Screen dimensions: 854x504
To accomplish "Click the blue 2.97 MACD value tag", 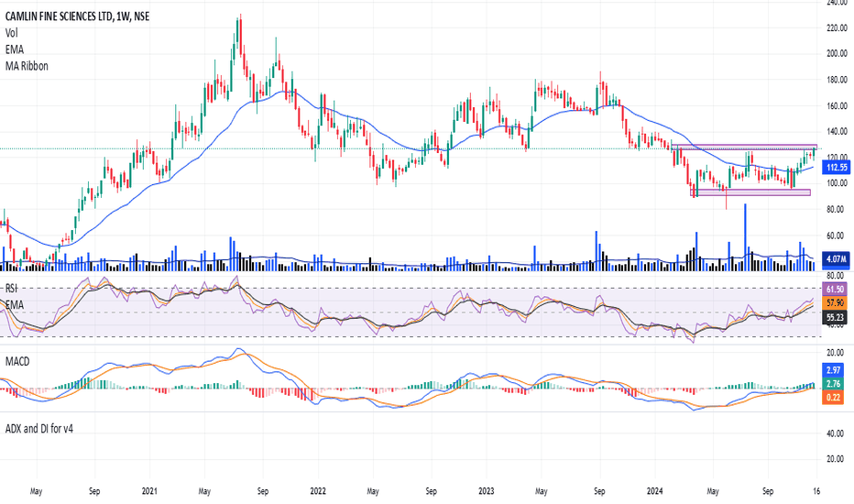I will [x=833, y=370].
